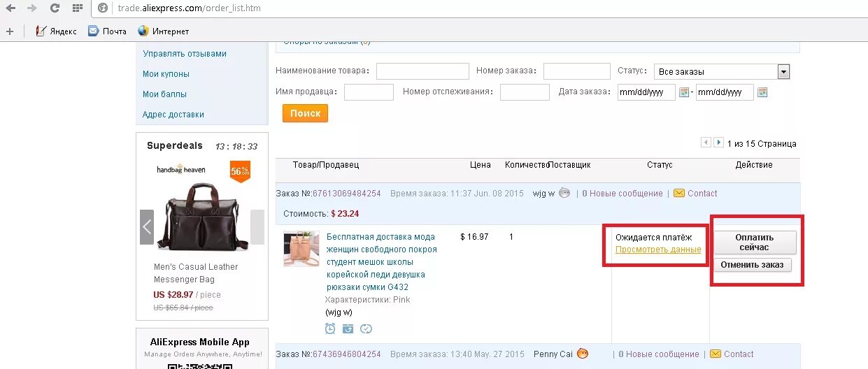Click envelope Contact icon for second order
This screenshot has height=369, width=868.
coord(716,354)
